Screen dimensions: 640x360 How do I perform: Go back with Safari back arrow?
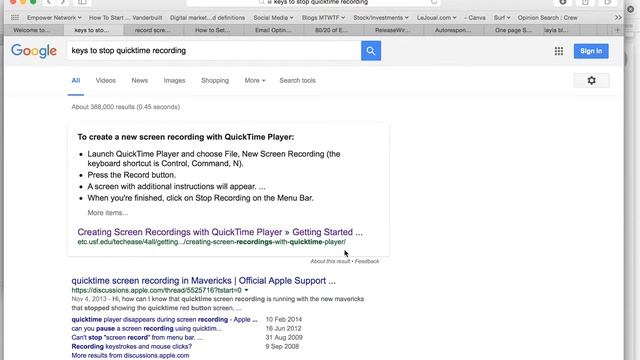(49, 2)
